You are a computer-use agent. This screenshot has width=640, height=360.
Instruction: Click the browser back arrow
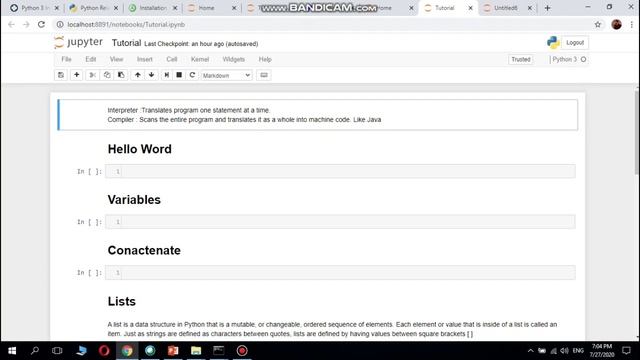11,24
